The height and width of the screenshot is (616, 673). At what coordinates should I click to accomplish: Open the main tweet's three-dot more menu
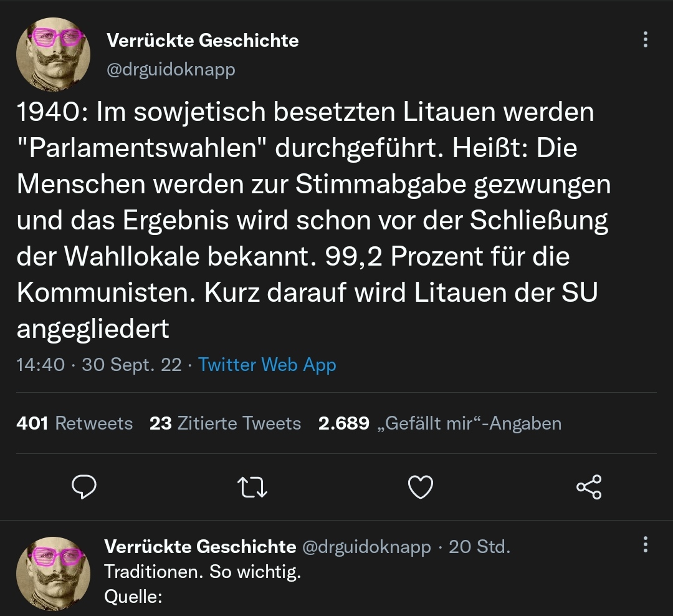click(x=645, y=40)
